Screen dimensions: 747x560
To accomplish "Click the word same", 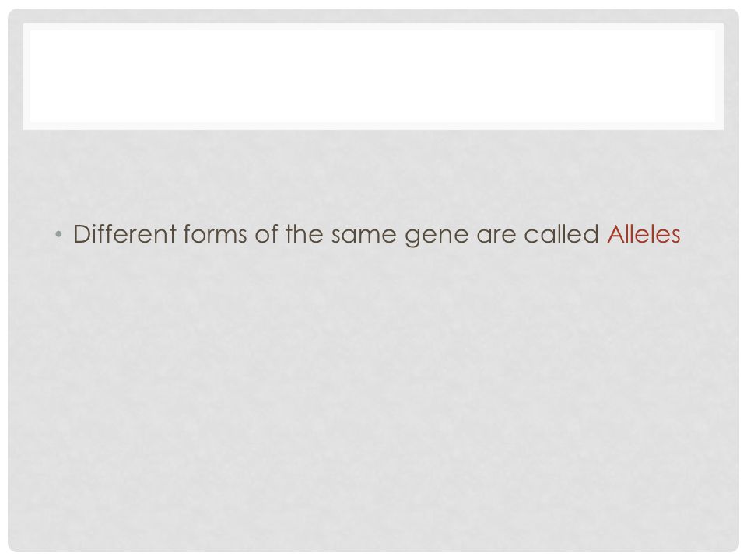I will pyautogui.click(x=363, y=236).
